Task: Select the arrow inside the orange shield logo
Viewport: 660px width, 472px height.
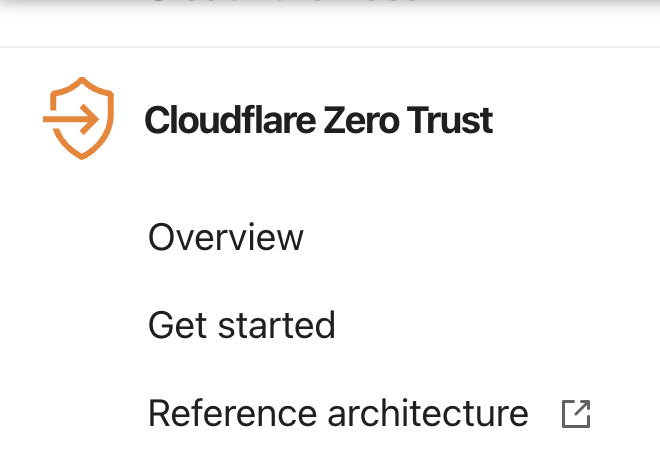Action: pyautogui.click(x=71, y=119)
